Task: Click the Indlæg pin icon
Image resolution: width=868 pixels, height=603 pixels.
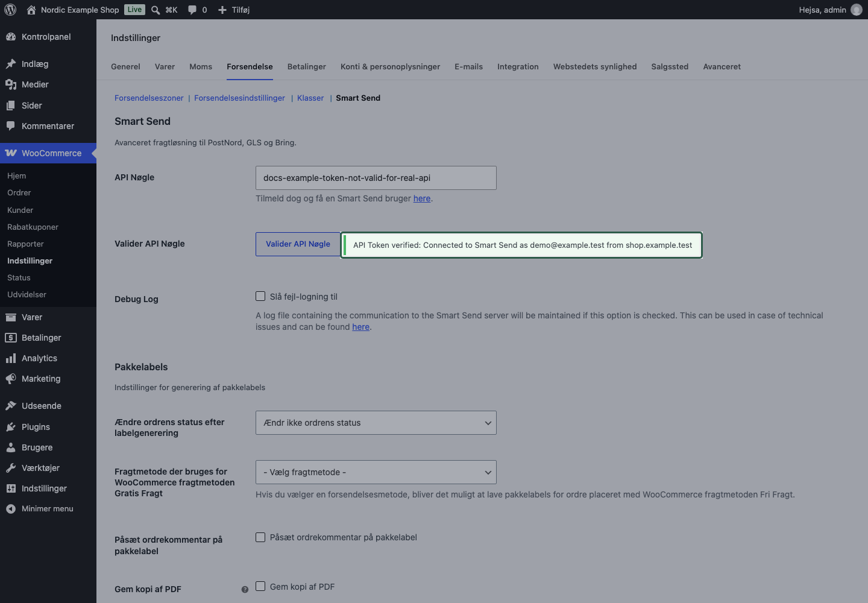Action: coord(11,64)
